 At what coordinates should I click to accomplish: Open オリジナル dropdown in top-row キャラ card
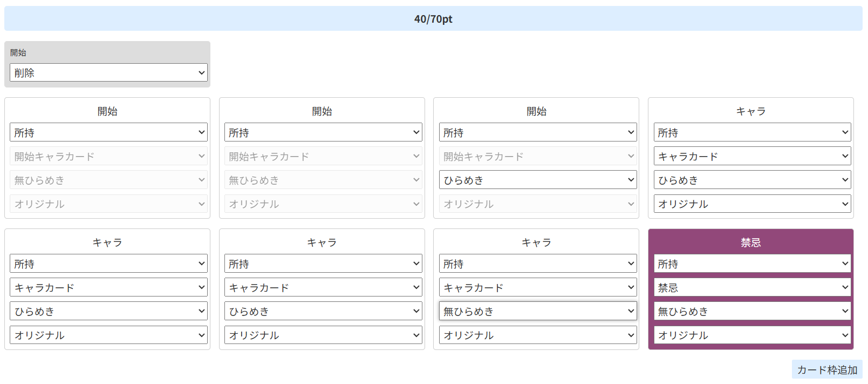click(x=752, y=204)
